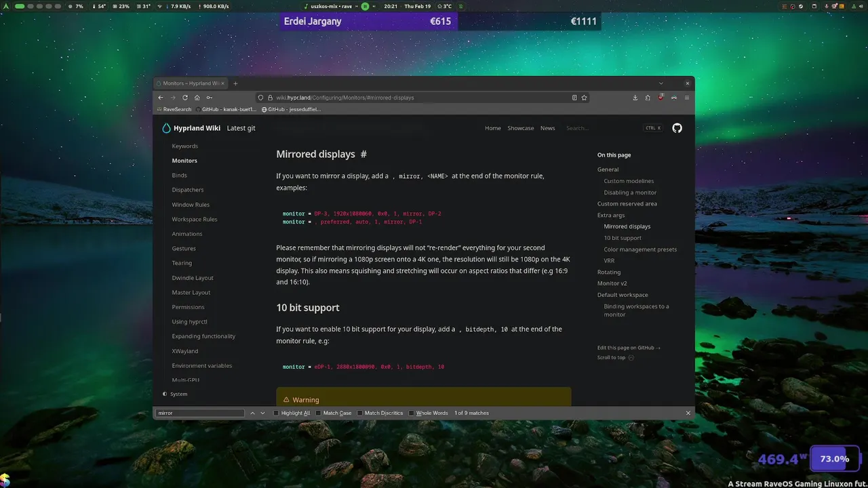Open the News menu link

point(547,128)
